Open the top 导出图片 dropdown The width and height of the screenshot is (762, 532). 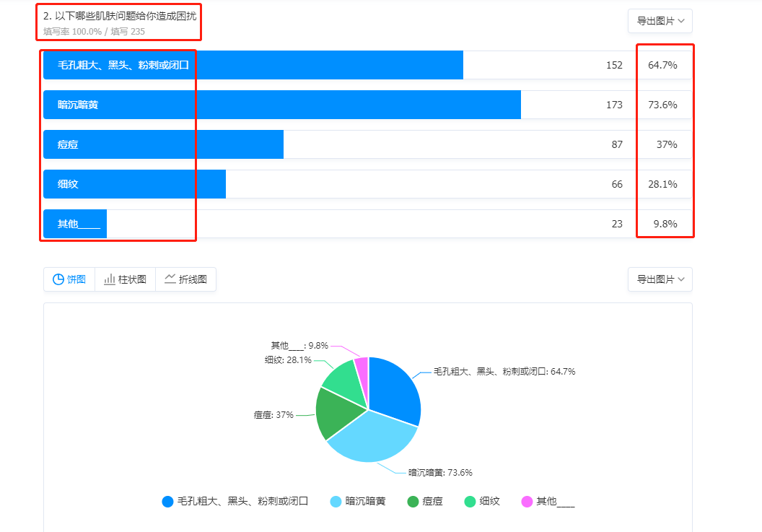660,21
